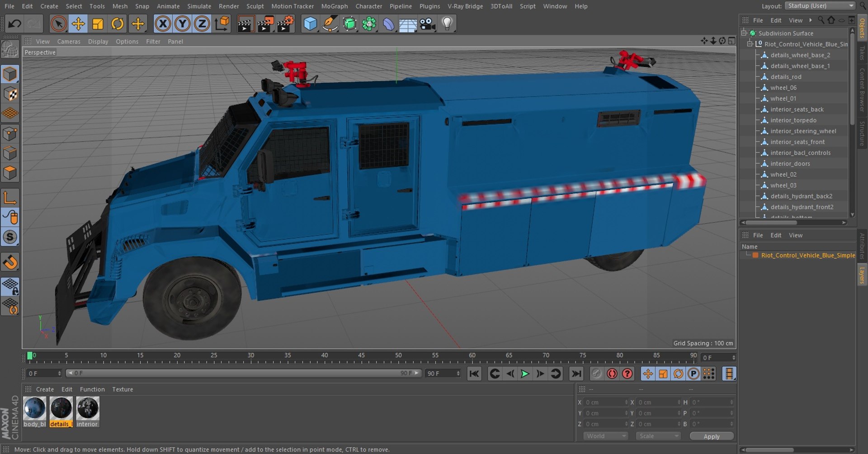
Task: Open the V-Ray Bridge menu
Action: point(465,6)
